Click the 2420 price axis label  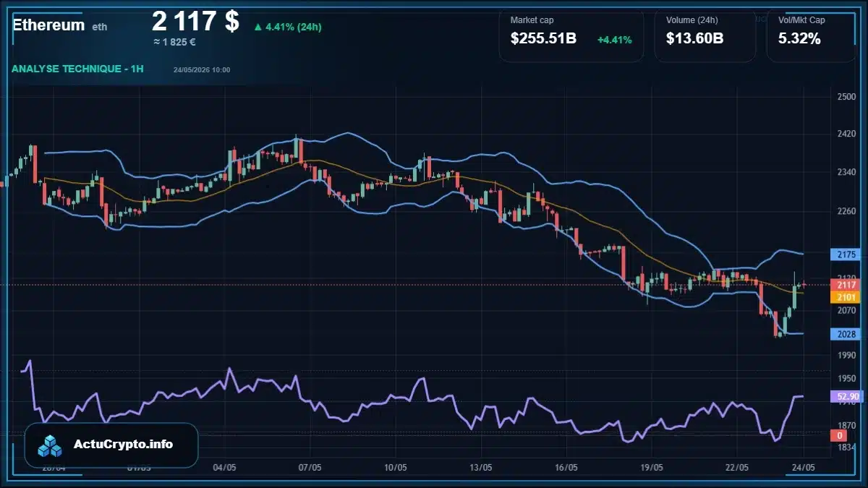[x=846, y=133]
